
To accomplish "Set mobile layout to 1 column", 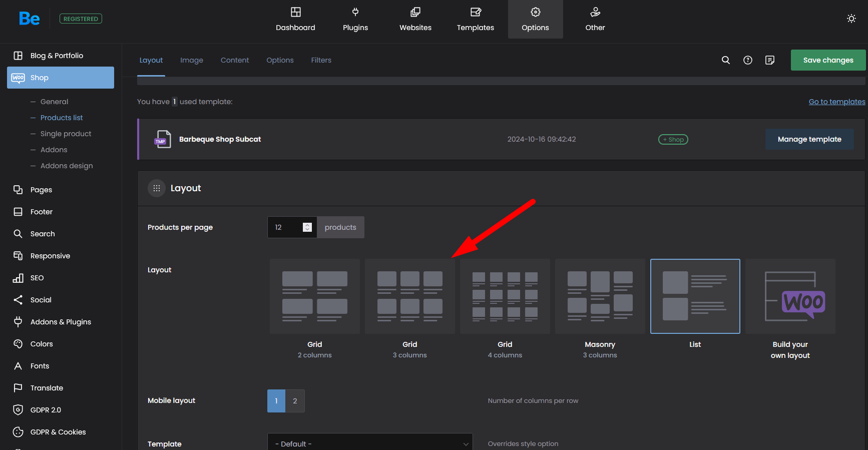I will tap(276, 401).
